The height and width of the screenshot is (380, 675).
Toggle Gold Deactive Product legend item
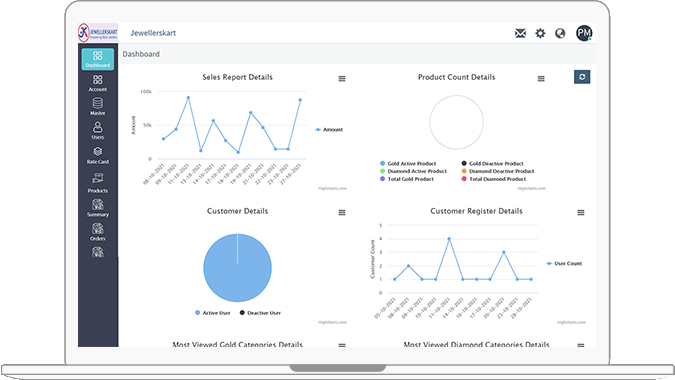tap(492, 164)
